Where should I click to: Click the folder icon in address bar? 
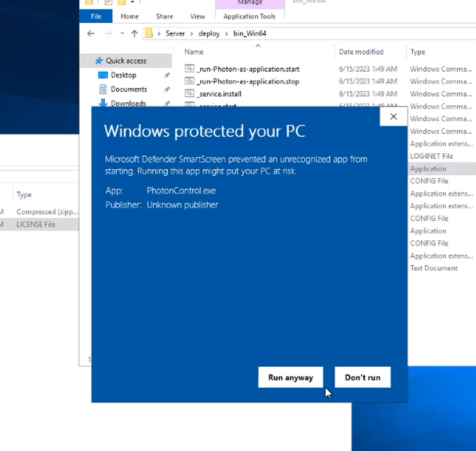(x=149, y=33)
